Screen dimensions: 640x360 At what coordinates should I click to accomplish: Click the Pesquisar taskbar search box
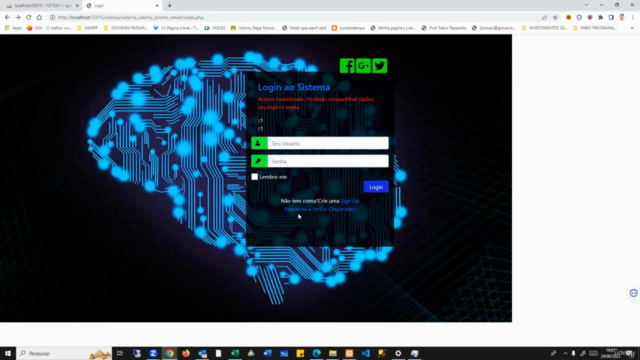pyautogui.click(x=64, y=353)
